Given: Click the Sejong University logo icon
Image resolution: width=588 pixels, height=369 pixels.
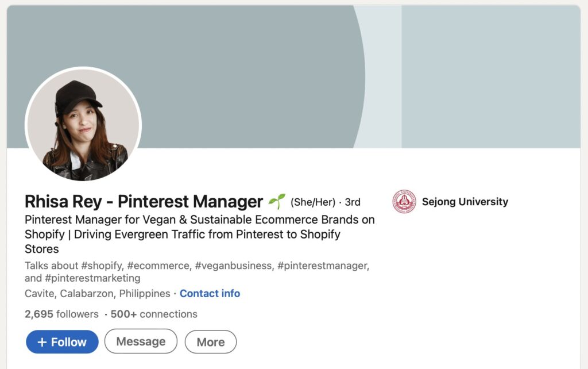Looking at the screenshot, I should [x=404, y=202].
